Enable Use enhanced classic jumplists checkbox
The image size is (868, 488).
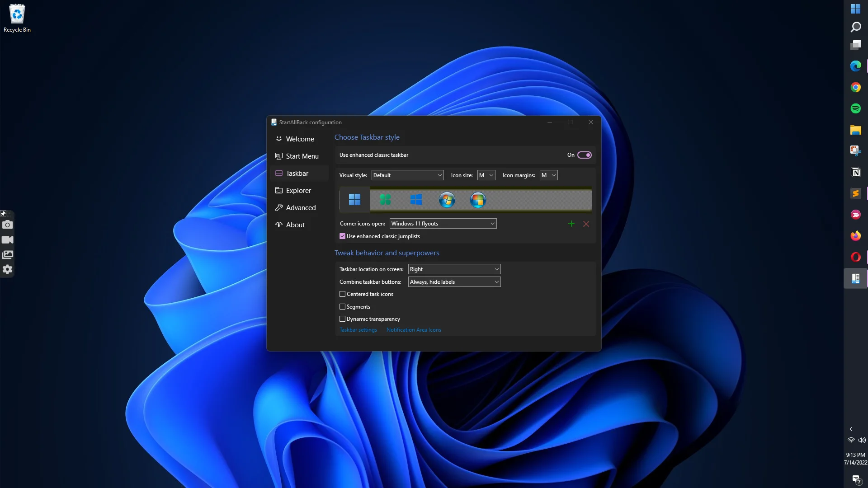pyautogui.click(x=342, y=236)
